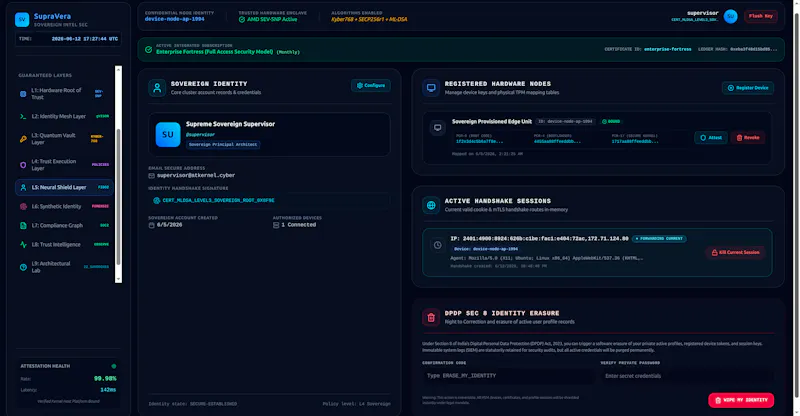This screenshot has height=416, width=800.
Task: Click the Sovereign Principal Architect badge
Action: [223, 144]
